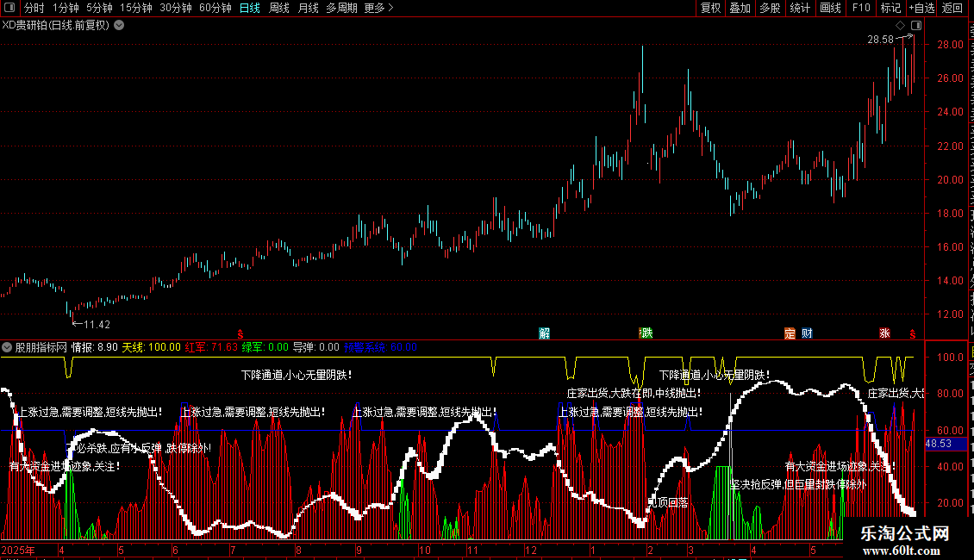Click the 庄家出货,大跌在即,中线抛出! warning text
974x560 pixels.
634,393
